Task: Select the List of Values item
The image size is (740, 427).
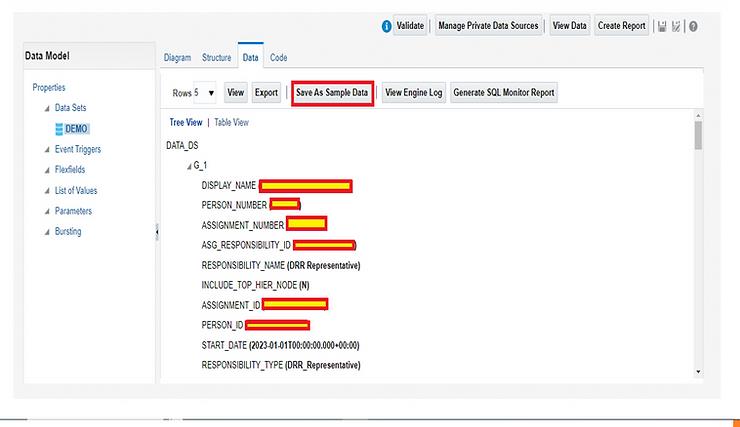Action: click(x=76, y=191)
